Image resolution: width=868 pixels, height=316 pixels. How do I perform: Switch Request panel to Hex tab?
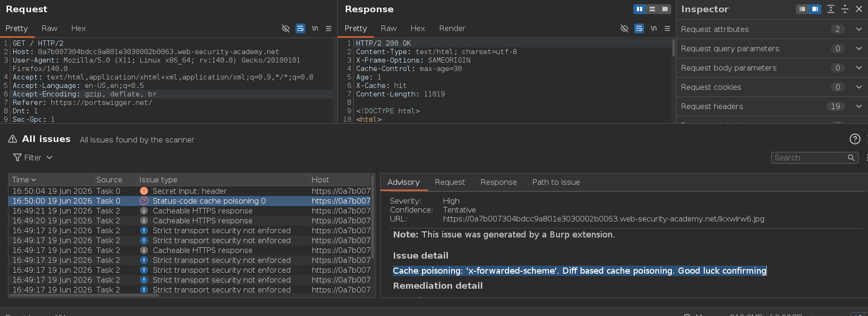point(79,28)
